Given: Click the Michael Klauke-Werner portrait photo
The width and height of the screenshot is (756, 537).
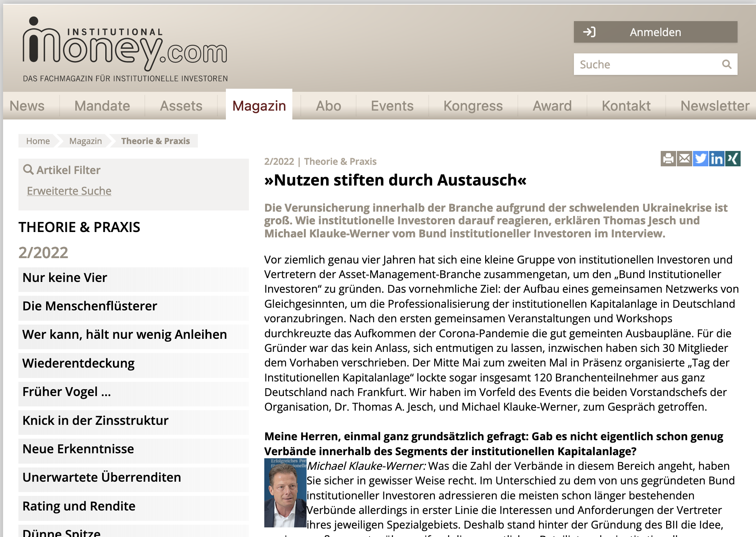Looking at the screenshot, I should (285, 493).
